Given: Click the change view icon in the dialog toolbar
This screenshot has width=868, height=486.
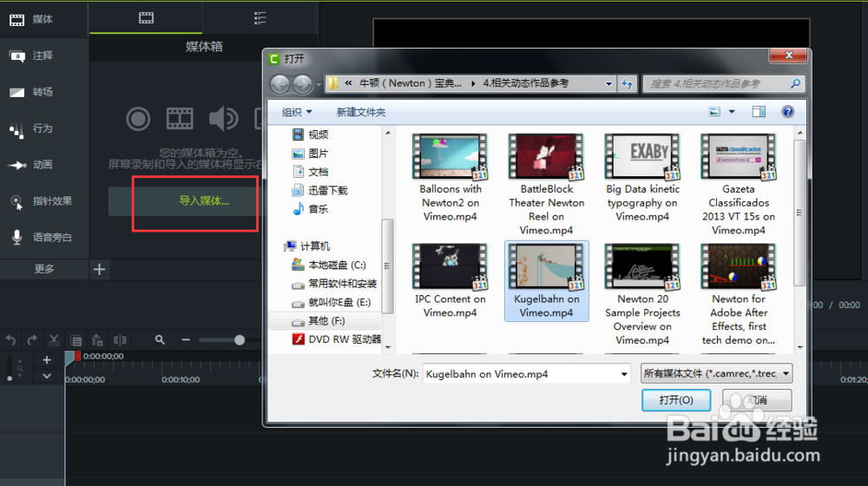Looking at the screenshot, I should [x=714, y=112].
